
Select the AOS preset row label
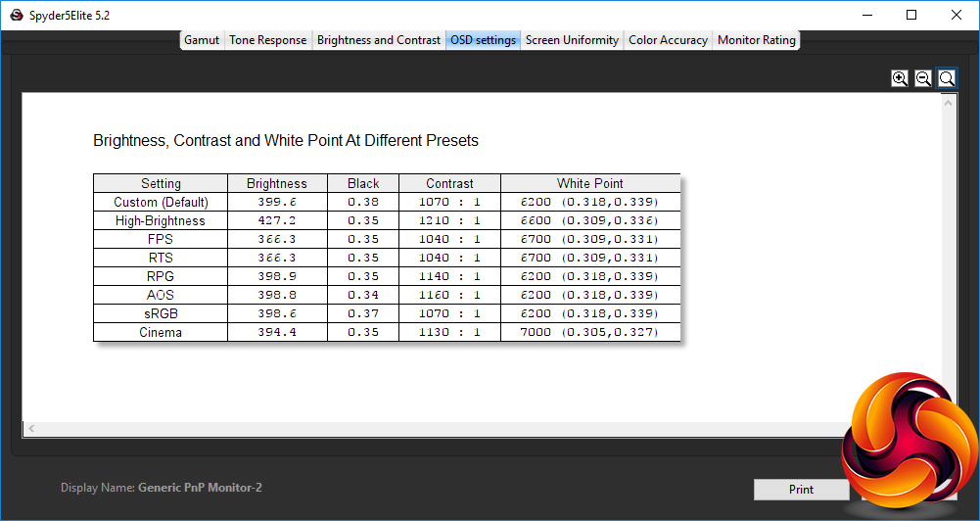[x=161, y=295]
